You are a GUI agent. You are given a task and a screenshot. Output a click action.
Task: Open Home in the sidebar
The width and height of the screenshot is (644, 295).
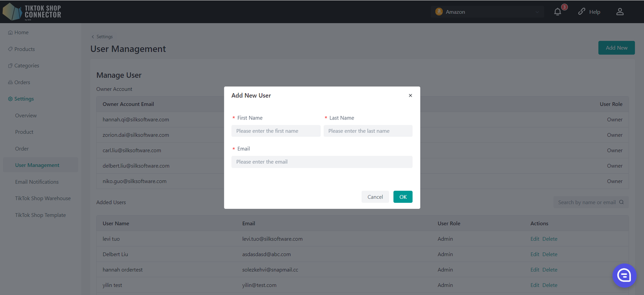21,33
